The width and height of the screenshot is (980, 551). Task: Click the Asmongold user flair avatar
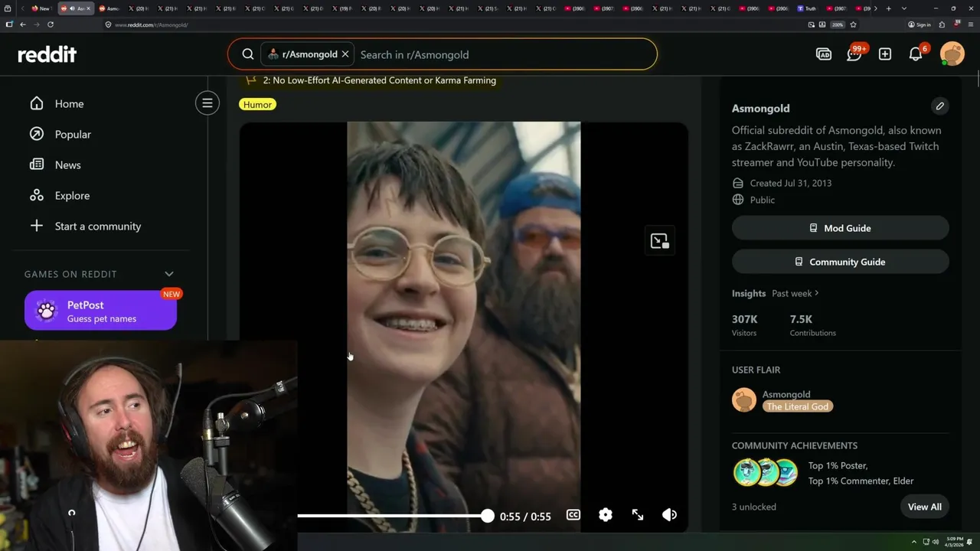pyautogui.click(x=744, y=399)
